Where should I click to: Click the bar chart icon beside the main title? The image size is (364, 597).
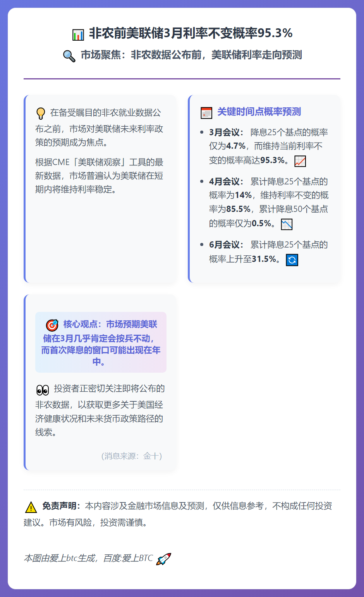coord(78,34)
